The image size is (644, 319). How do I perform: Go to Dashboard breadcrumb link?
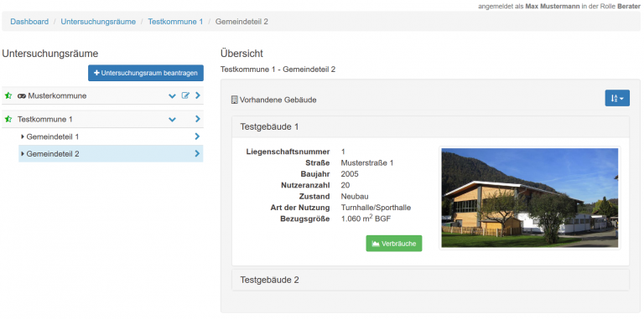coord(29,21)
